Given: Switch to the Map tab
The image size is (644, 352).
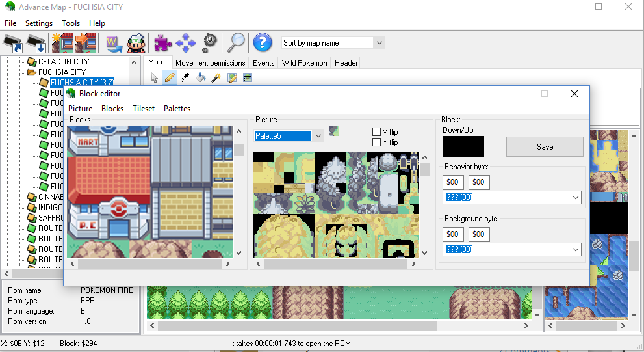Looking at the screenshot, I should (155, 62).
